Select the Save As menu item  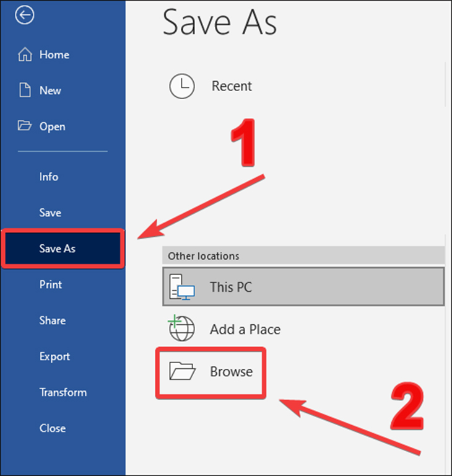tap(63, 249)
